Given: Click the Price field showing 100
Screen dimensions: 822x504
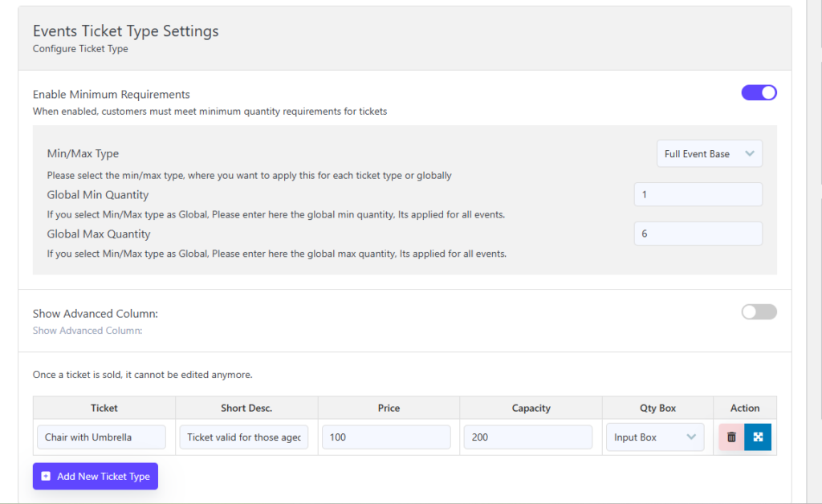Looking at the screenshot, I should tap(386, 437).
